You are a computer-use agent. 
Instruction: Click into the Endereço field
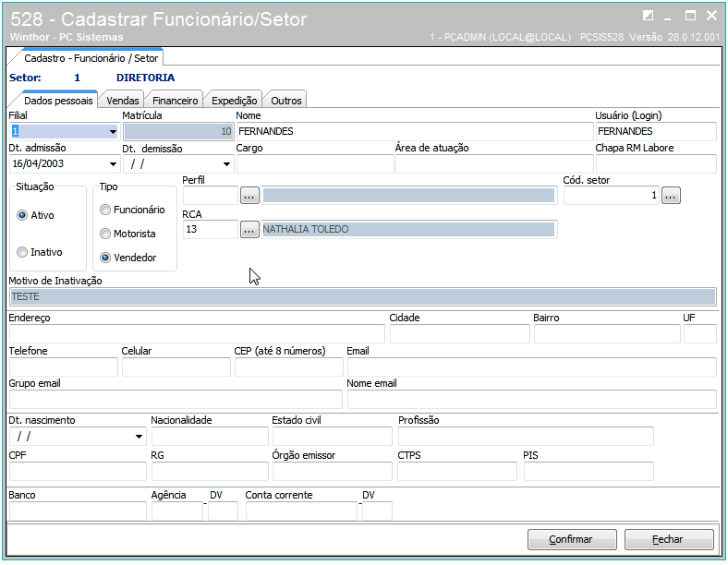(x=197, y=334)
